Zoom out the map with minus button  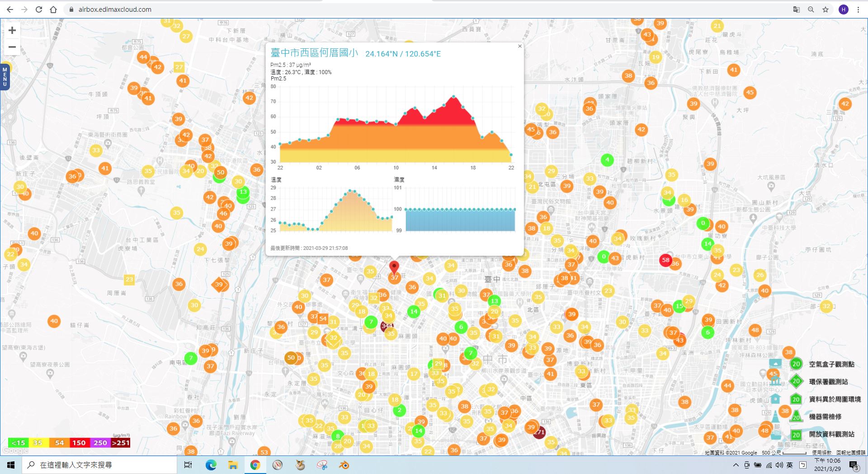coord(12,47)
